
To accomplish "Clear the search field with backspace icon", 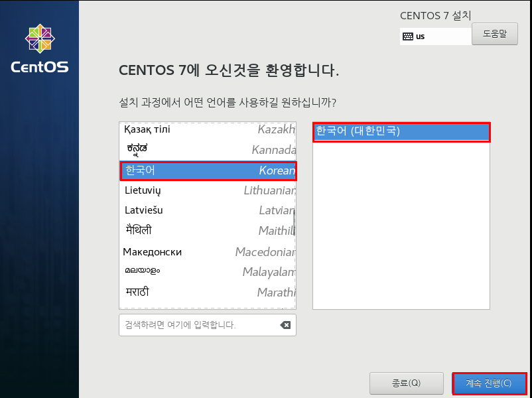I will (x=285, y=325).
